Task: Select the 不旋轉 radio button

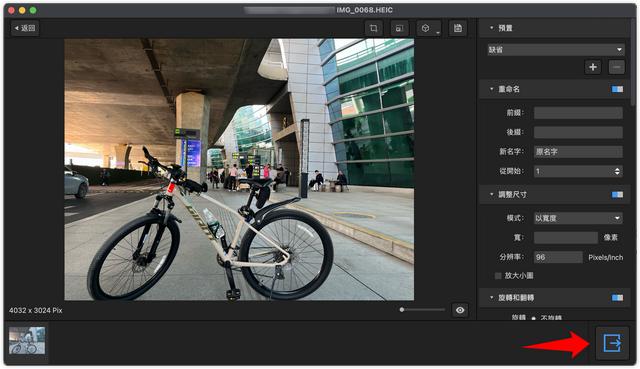Action: pos(533,318)
